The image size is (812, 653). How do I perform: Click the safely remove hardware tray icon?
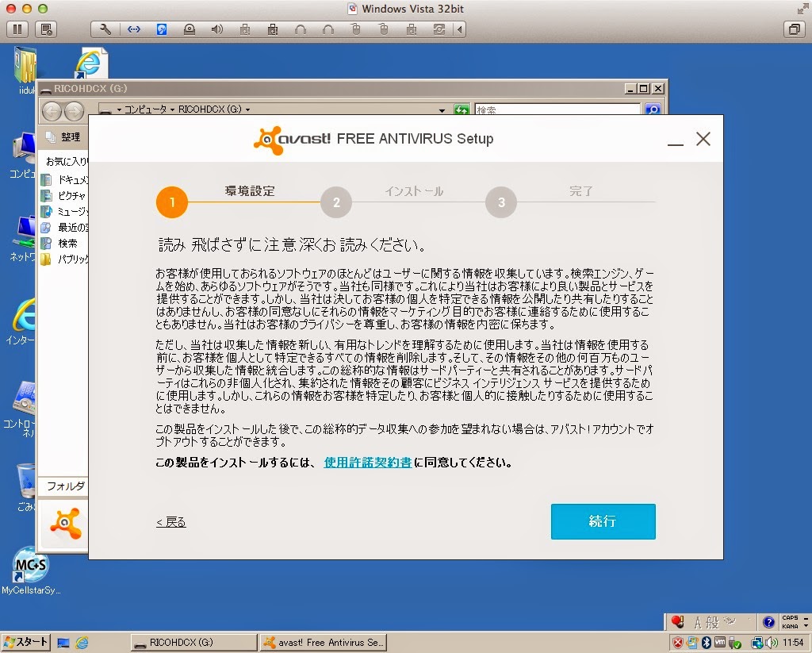pos(734,643)
